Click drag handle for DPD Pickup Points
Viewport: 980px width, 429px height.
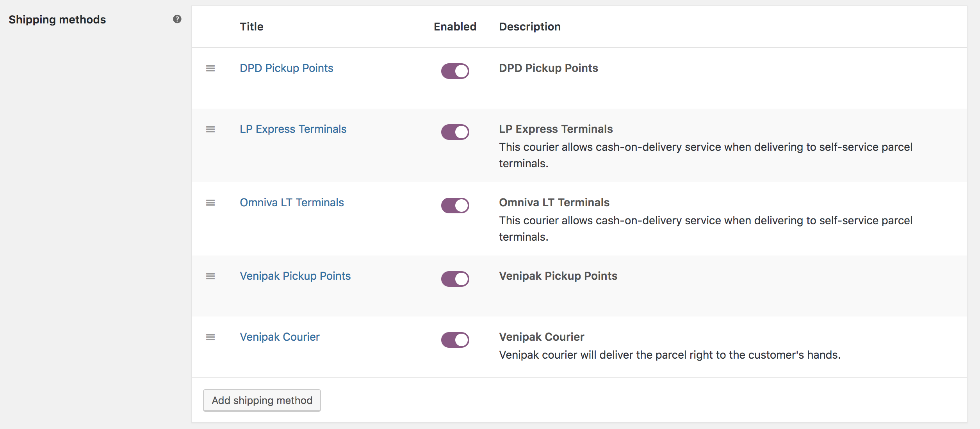tap(210, 68)
